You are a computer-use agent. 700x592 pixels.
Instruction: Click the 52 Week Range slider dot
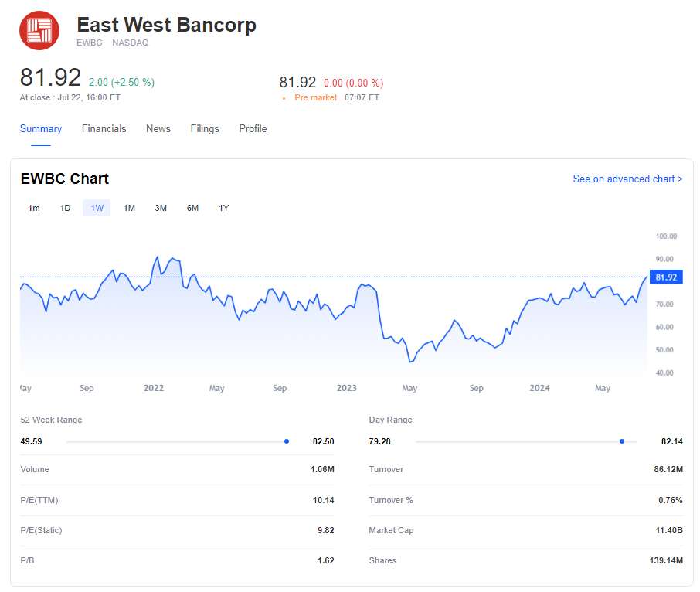pos(287,441)
